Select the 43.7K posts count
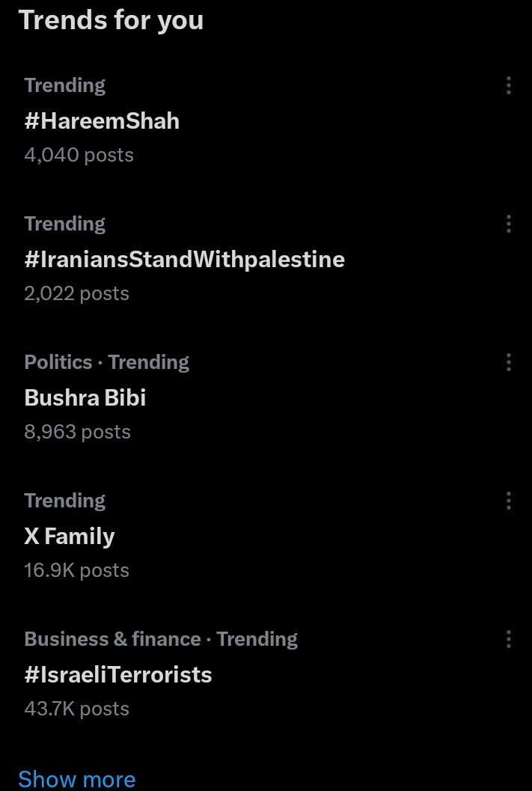The image size is (532, 791). tap(76, 709)
